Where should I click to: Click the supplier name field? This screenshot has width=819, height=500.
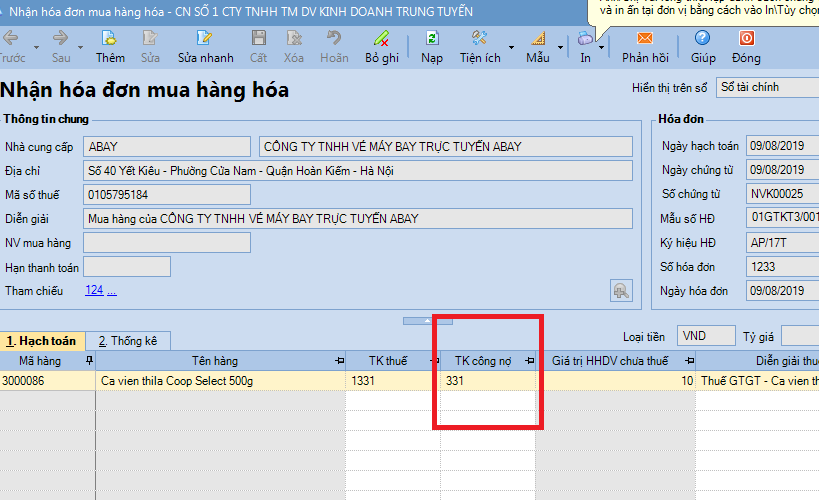pos(446,147)
